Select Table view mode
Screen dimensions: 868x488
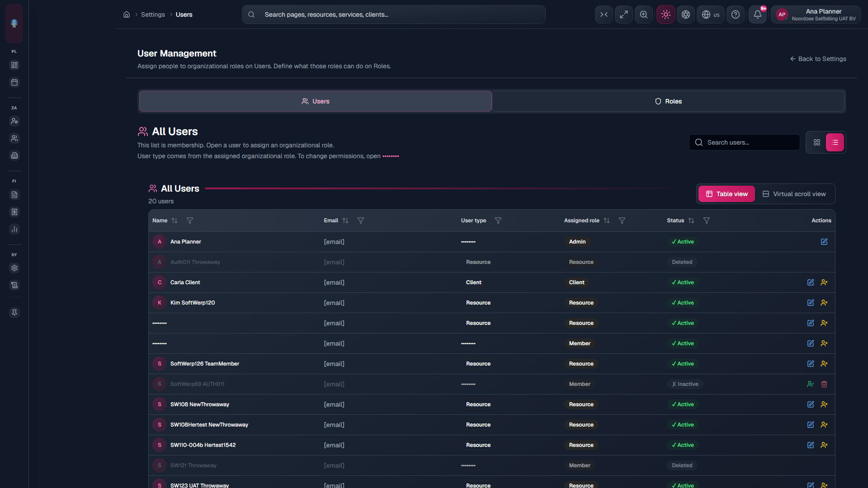pyautogui.click(x=726, y=194)
